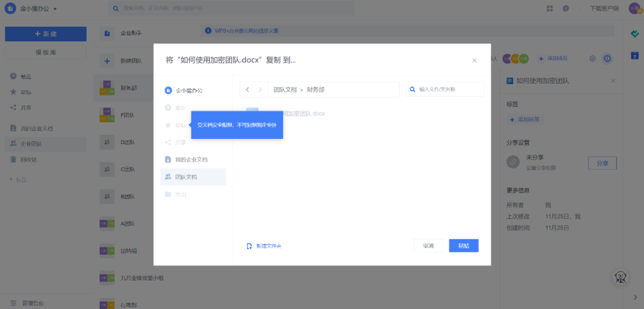This screenshot has width=644, height=309.
Task: Click 添加标签 to add a tag
Action: click(x=525, y=119)
